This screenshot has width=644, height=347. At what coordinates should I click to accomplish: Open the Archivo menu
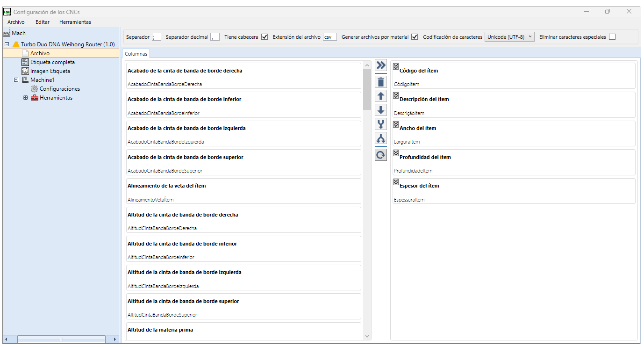coord(16,22)
